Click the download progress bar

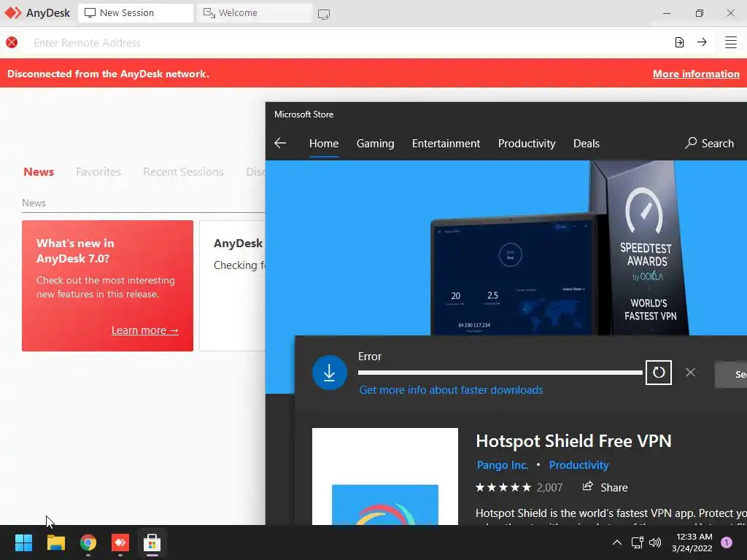click(x=500, y=373)
